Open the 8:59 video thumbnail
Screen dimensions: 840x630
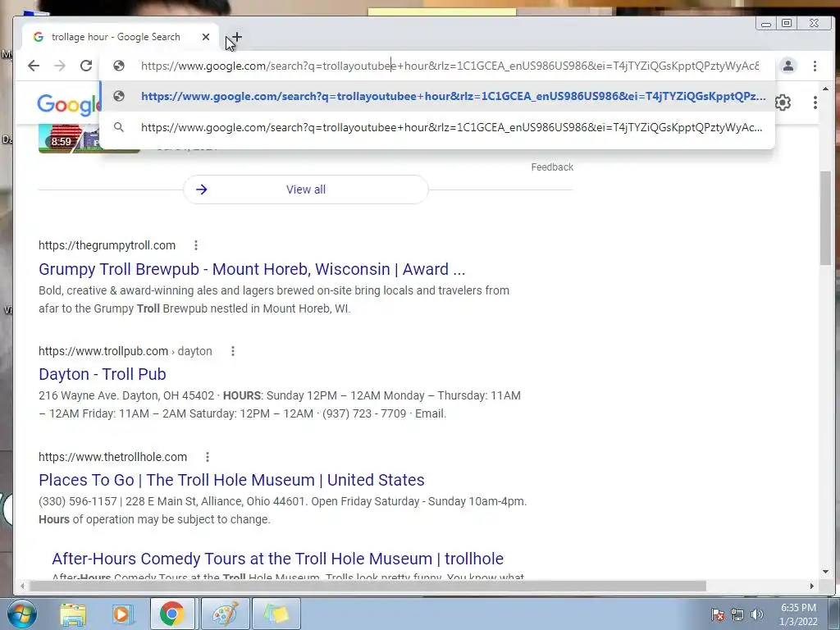[x=89, y=139]
